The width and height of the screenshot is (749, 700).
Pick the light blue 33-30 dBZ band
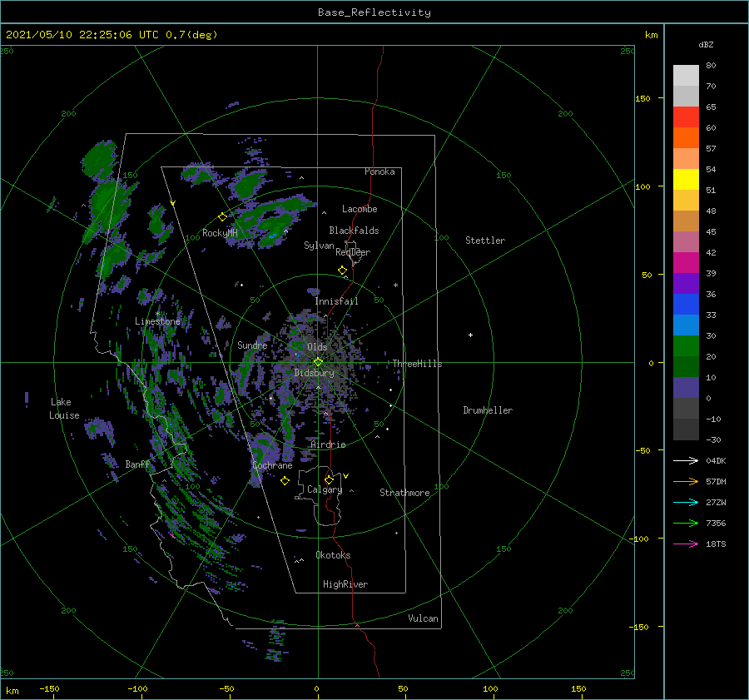coord(686,325)
